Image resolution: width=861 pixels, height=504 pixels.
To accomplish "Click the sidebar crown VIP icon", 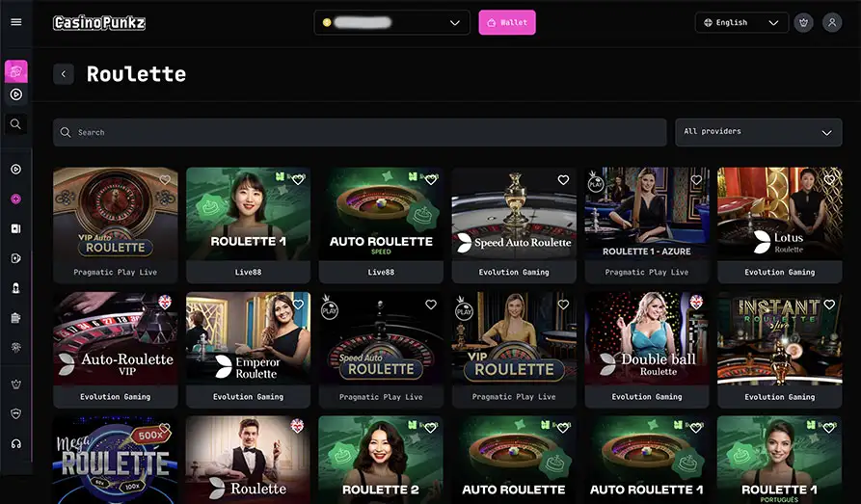I will point(16,385).
